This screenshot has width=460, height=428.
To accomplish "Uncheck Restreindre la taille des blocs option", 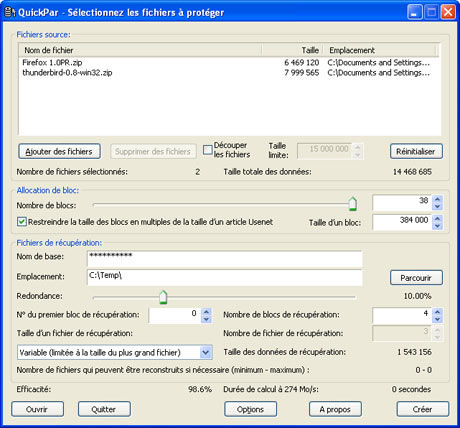I will click(x=22, y=222).
